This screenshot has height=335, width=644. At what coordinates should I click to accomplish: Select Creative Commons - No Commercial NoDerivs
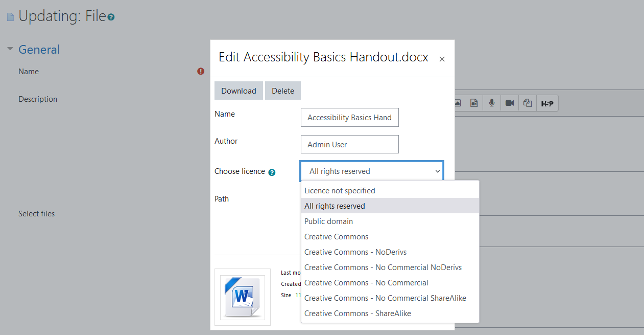click(390, 267)
